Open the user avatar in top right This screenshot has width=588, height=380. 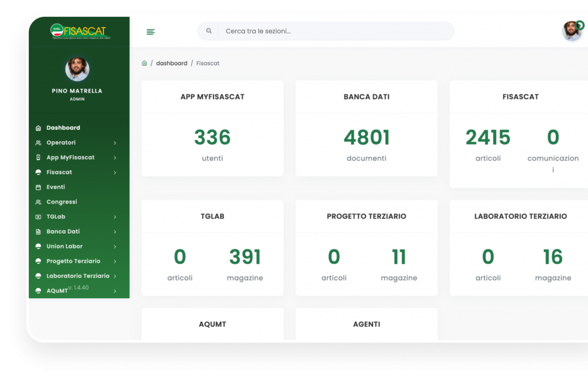[x=572, y=31]
